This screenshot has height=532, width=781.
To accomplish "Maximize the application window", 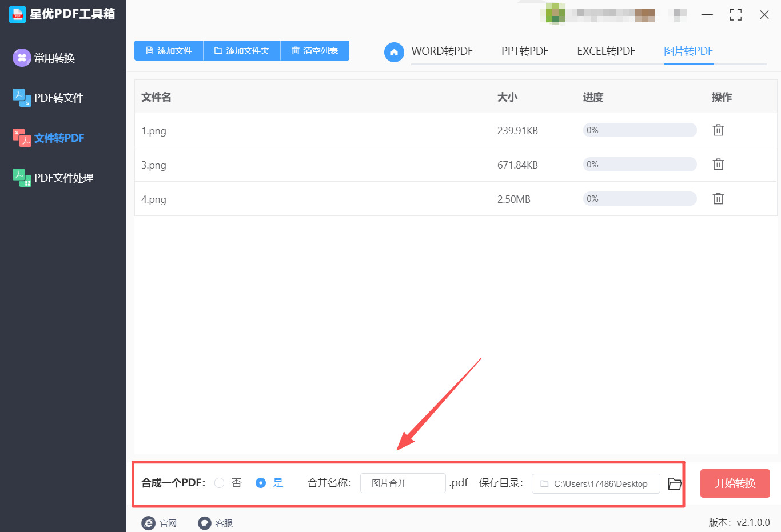I will (x=736, y=14).
